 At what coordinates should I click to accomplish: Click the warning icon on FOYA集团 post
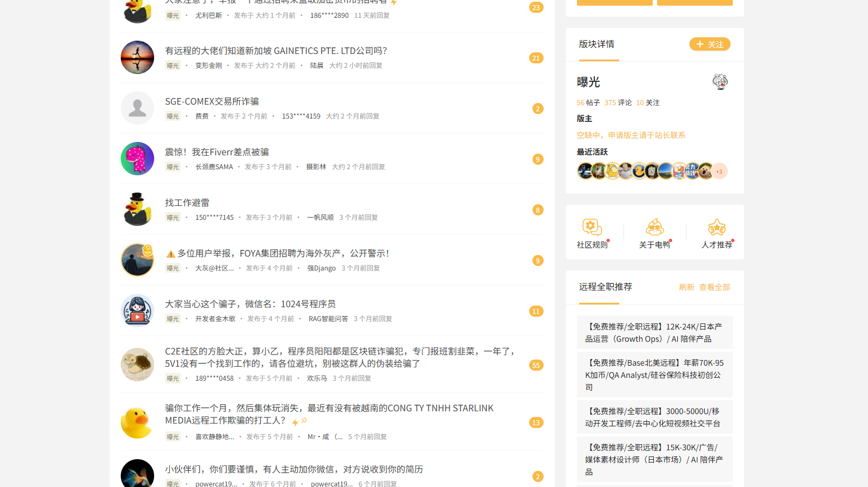click(171, 254)
